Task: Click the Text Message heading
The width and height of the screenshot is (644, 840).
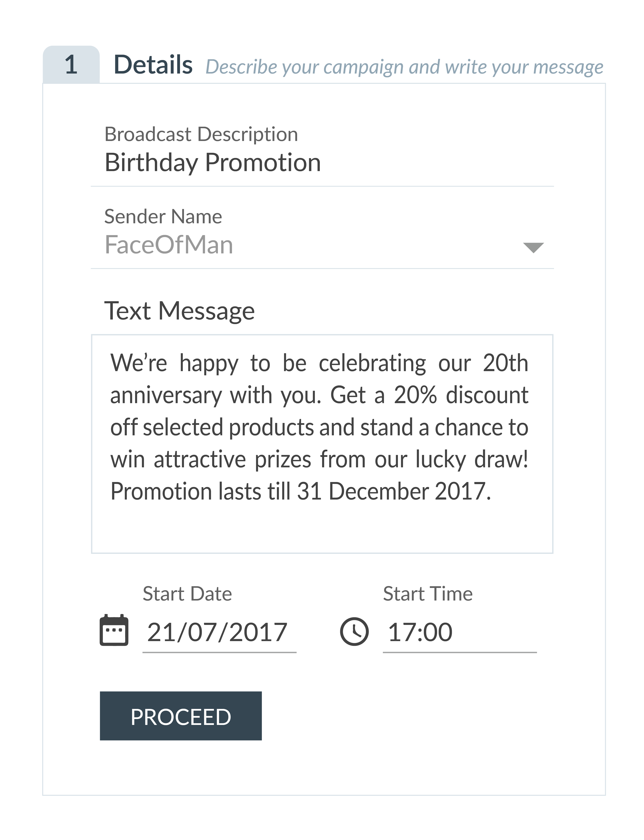Action: 179,311
